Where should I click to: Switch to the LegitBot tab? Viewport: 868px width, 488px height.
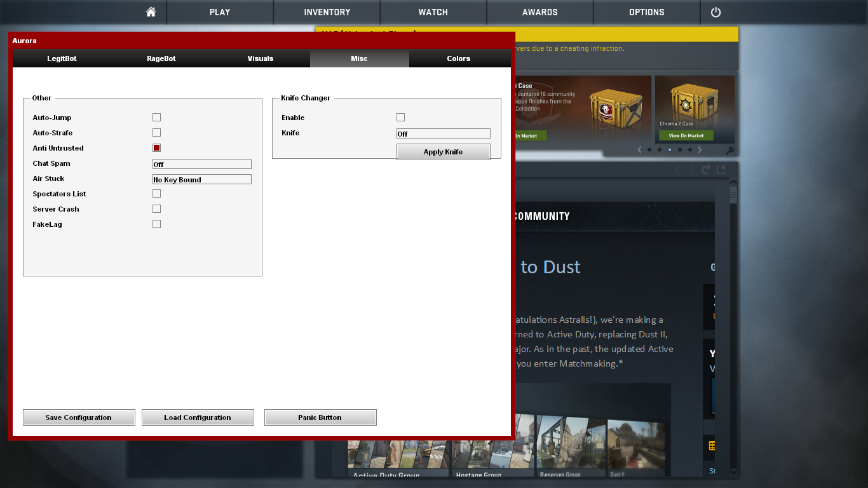click(62, 58)
